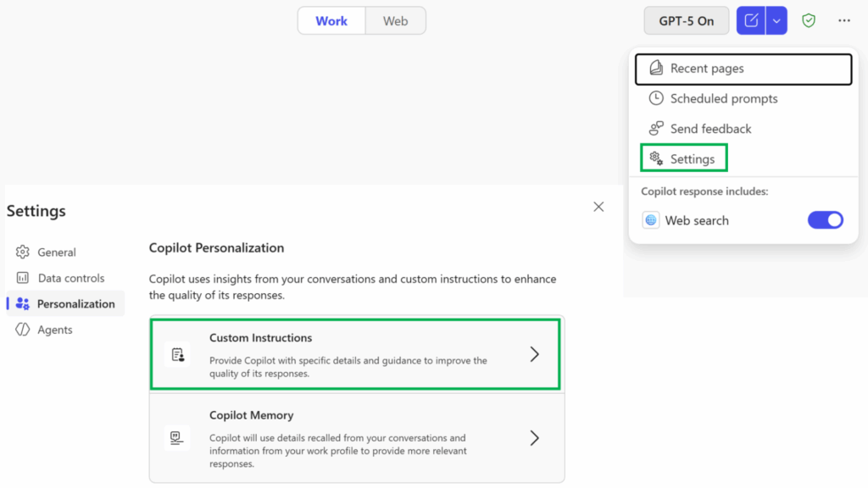Screen dimensions: 868x488
Task: Close the Settings panel
Action: [x=598, y=207]
